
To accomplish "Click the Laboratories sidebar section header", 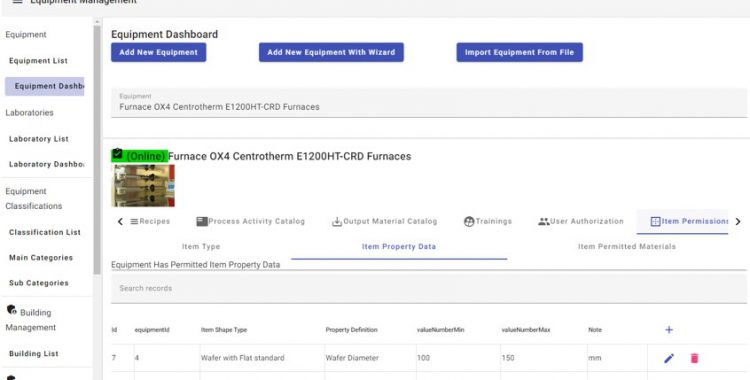I will coord(29,113).
